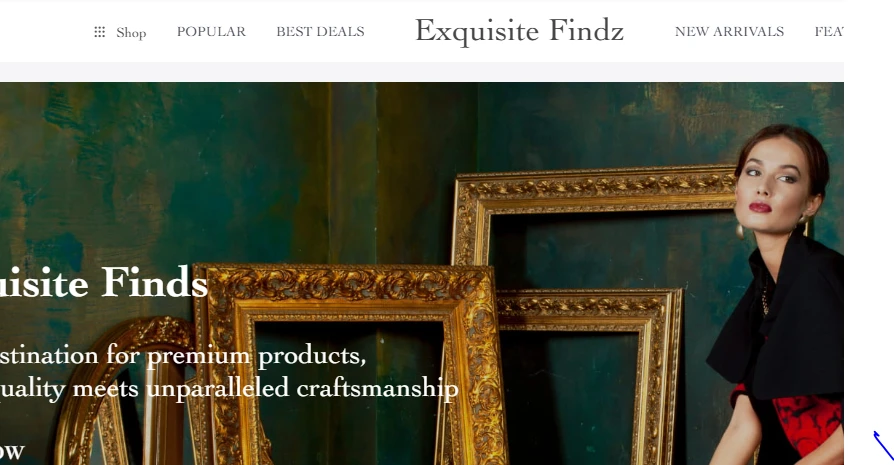Click the Exquisite Findz logo
The height and width of the screenshot is (465, 894).
[519, 31]
